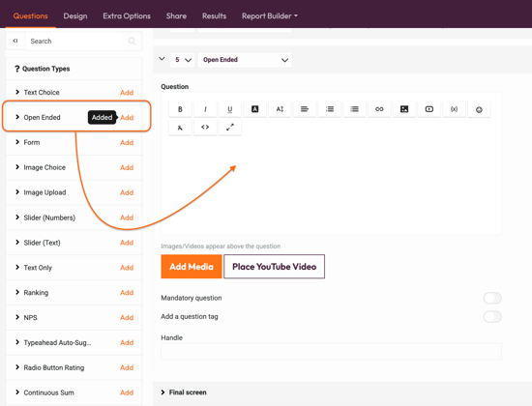
Task: Click the search magnifier icon
Action: (x=132, y=41)
